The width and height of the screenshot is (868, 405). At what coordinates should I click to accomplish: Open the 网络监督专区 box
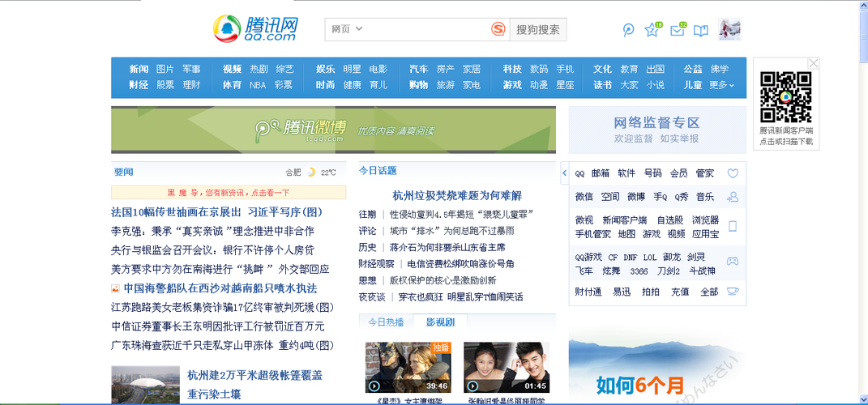pos(657,130)
